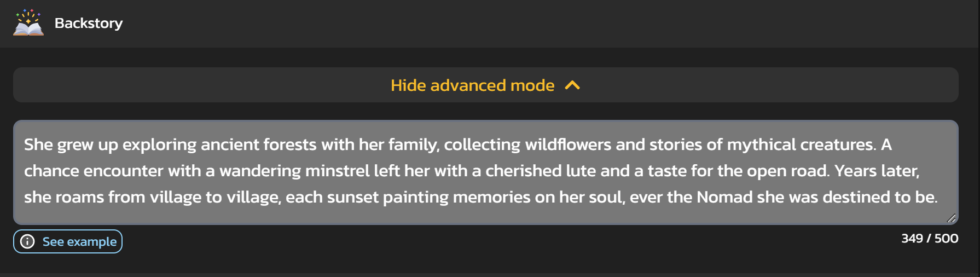Click the 349 / 500 character counter
The image size is (980, 277).
click(x=930, y=238)
